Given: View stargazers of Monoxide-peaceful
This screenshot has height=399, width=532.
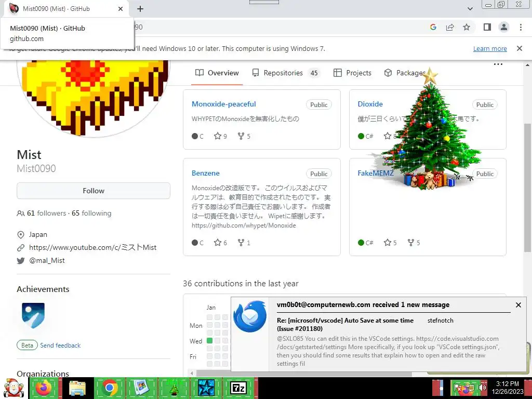Looking at the screenshot, I should click(x=220, y=136).
